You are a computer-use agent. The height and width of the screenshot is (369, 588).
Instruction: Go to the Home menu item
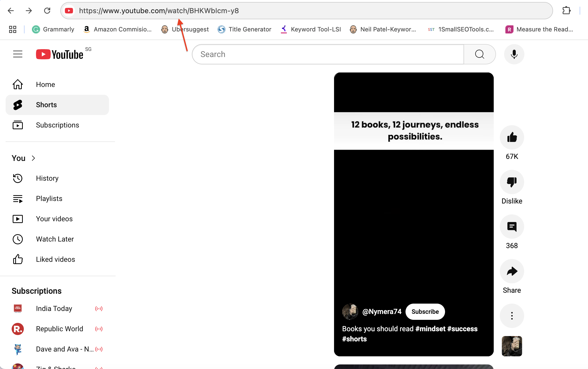point(45,84)
